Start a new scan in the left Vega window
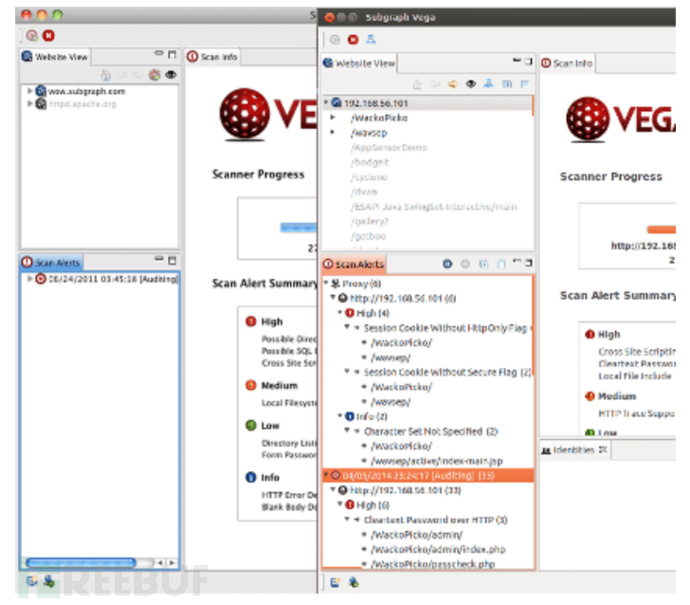690x605 pixels. point(32,36)
